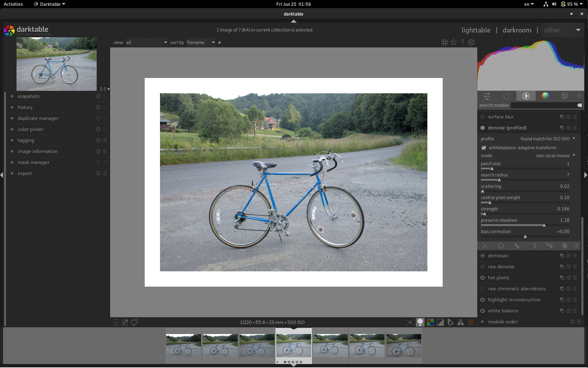The width and height of the screenshot is (588, 368).
Task: Toggle the color assessment lightbulb icon
Action: pos(420,322)
